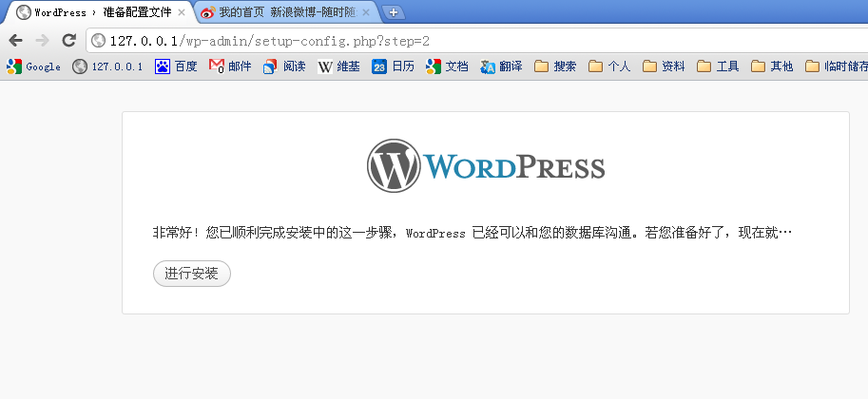
Task: Expand the 资料 bookmark folder
Action: [664, 66]
